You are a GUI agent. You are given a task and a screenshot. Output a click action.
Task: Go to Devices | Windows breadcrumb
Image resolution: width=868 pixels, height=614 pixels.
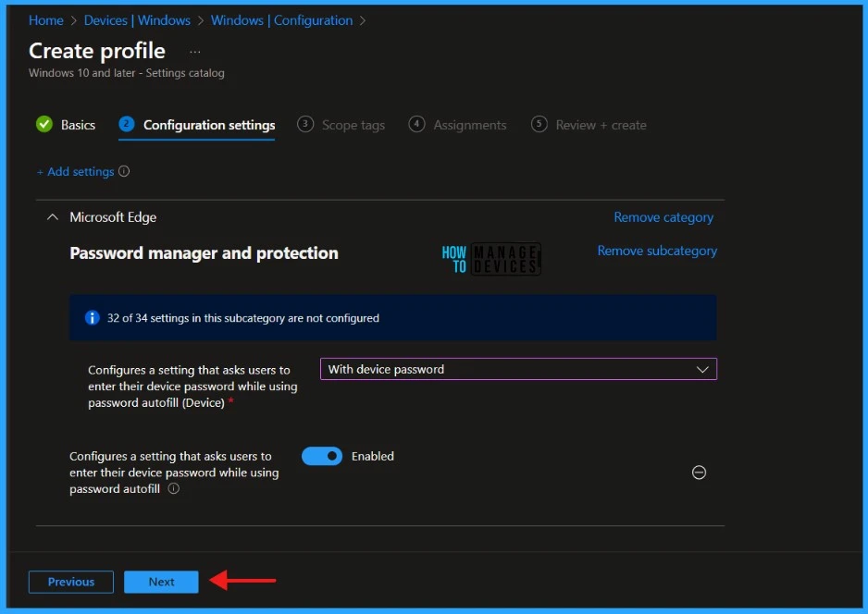(x=137, y=20)
